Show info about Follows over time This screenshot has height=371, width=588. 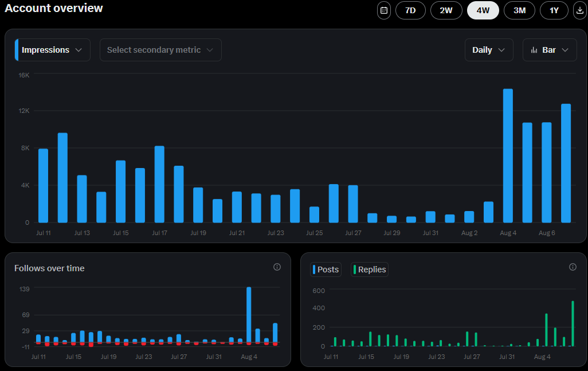[277, 267]
